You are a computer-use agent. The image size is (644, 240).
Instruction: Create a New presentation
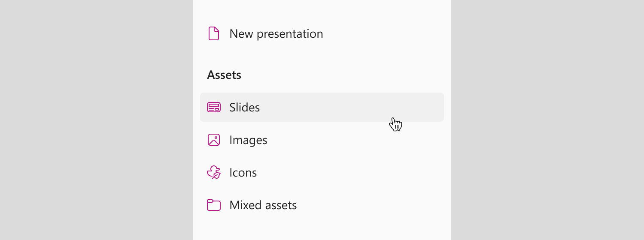point(322,33)
